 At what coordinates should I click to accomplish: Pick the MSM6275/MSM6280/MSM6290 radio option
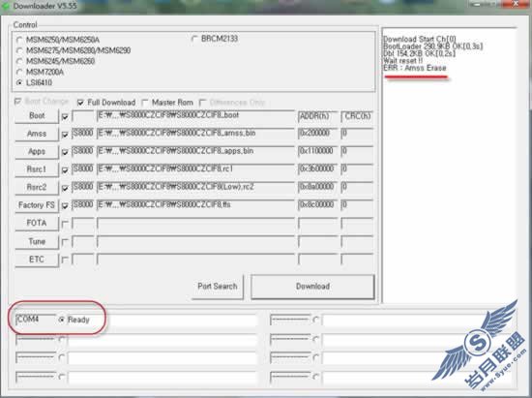[x=19, y=50]
